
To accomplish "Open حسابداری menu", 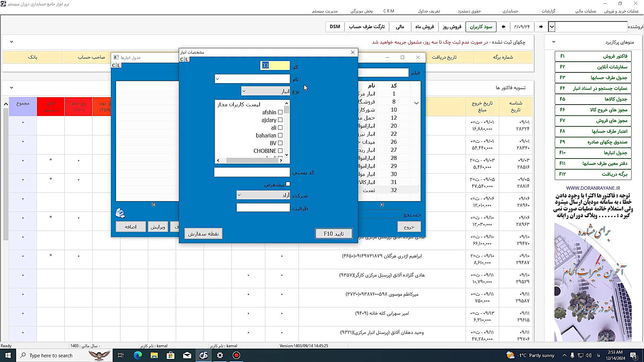I will (510, 11).
